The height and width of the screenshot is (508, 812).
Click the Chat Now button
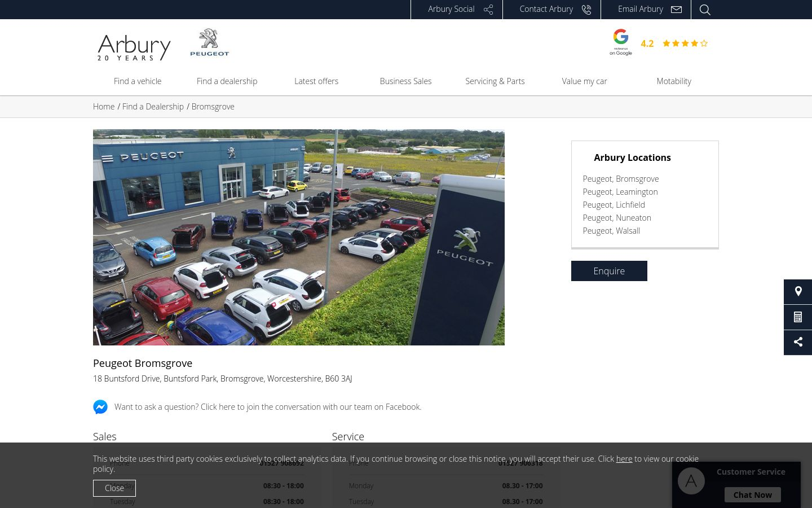(753, 495)
